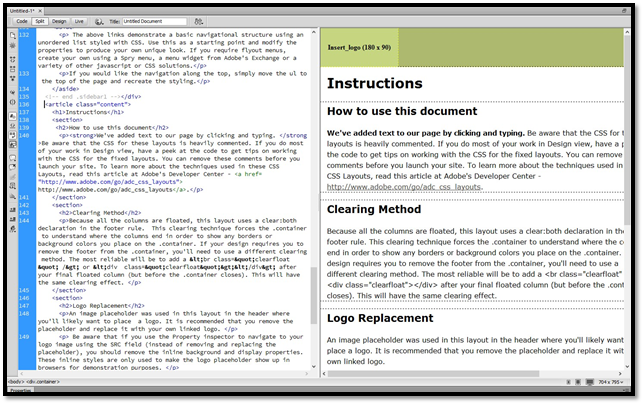Click the design pane scroll down arrow
Screen dimensions: 644x405
pyautogui.click(x=627, y=366)
